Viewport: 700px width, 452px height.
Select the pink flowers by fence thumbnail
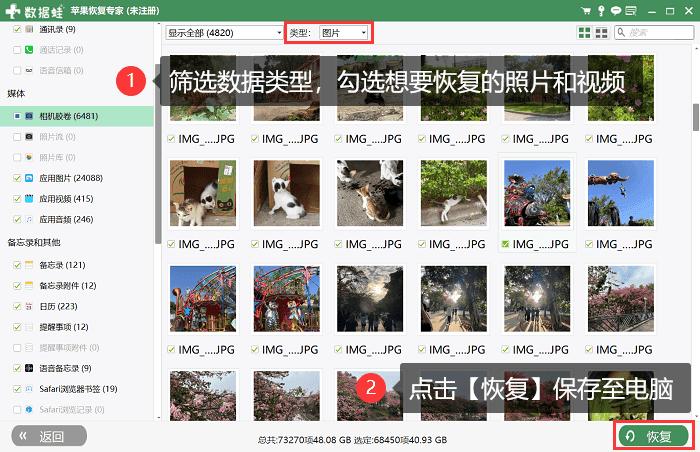(621, 298)
